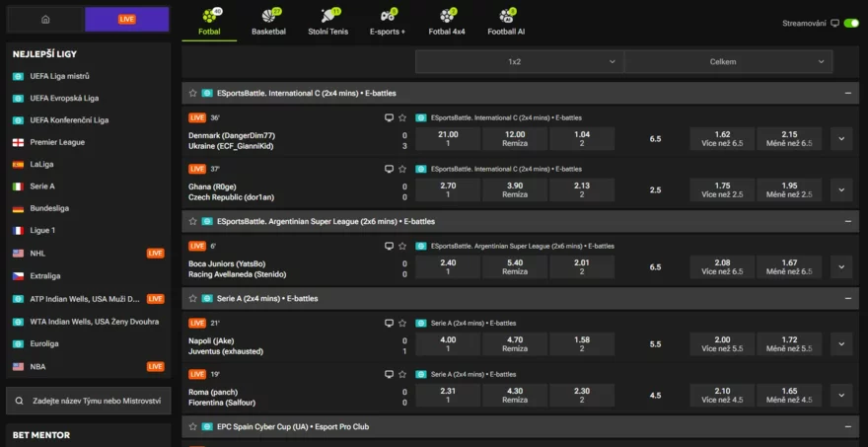Star the Denmark vs Ukraine match

(403, 117)
